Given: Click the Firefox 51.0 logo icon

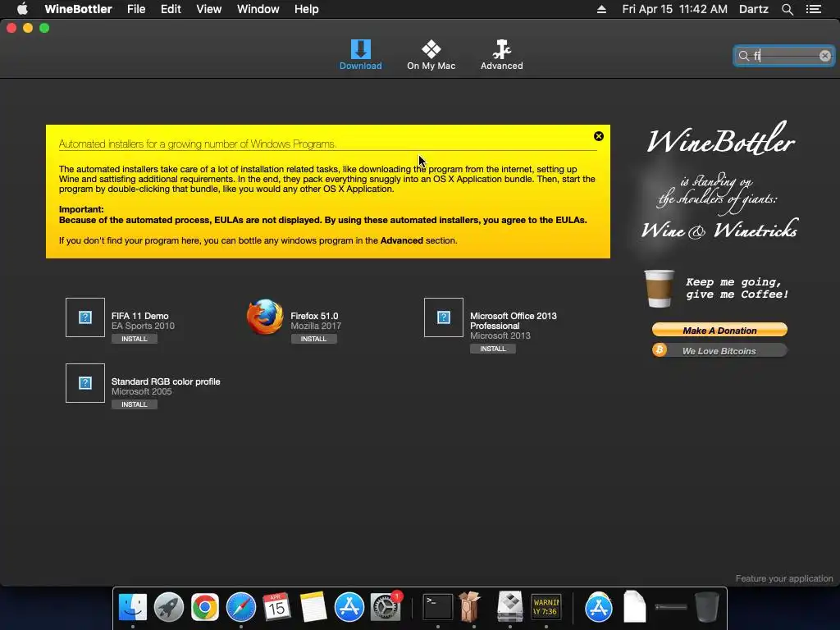Looking at the screenshot, I should (265, 317).
